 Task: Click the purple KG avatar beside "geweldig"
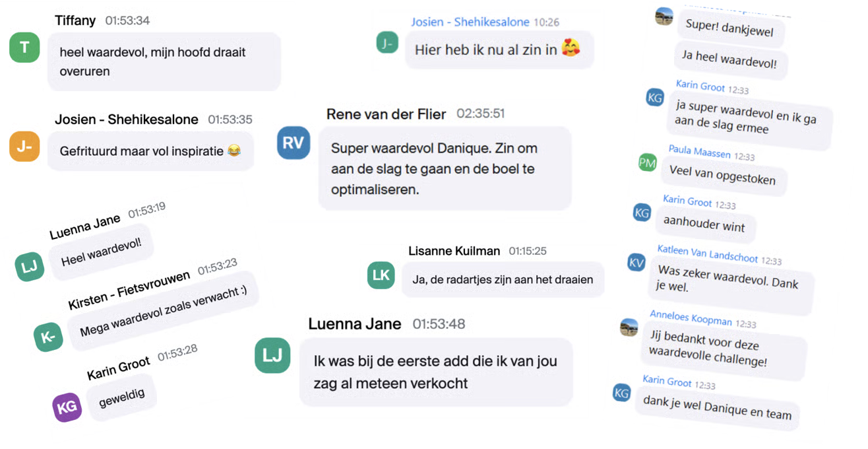click(67, 407)
